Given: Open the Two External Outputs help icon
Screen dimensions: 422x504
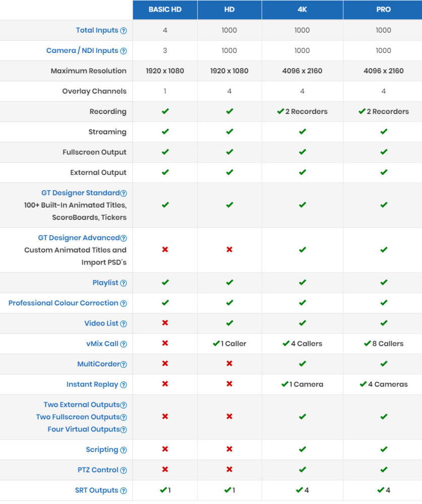Looking at the screenshot, I should [x=123, y=404].
